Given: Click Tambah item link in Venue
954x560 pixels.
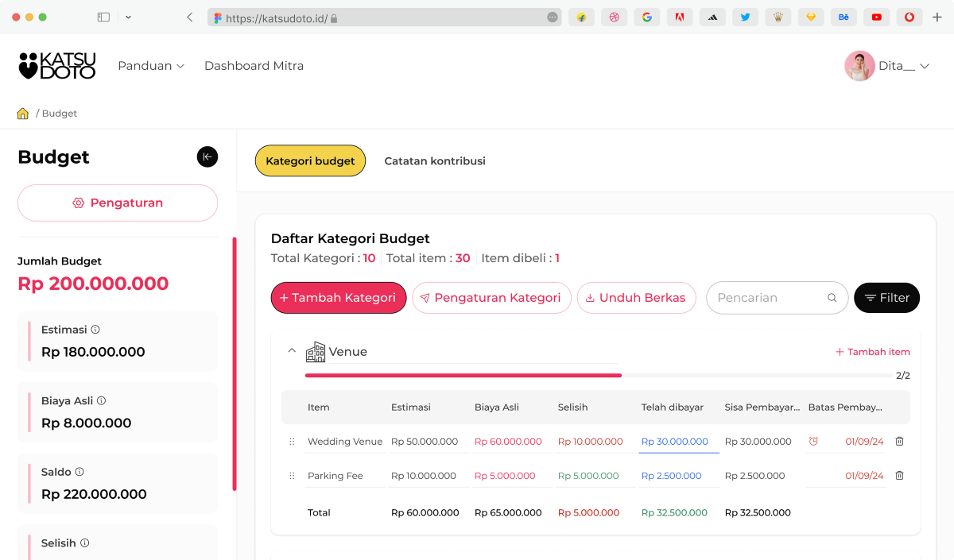Looking at the screenshot, I should pos(872,352).
